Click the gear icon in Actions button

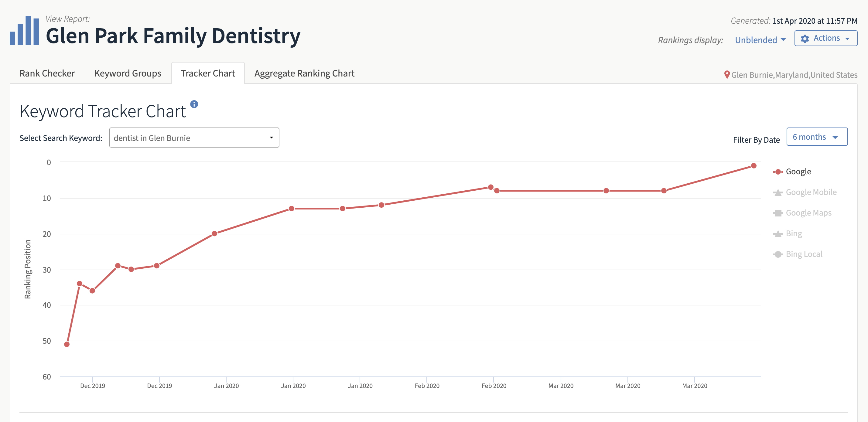click(x=805, y=39)
